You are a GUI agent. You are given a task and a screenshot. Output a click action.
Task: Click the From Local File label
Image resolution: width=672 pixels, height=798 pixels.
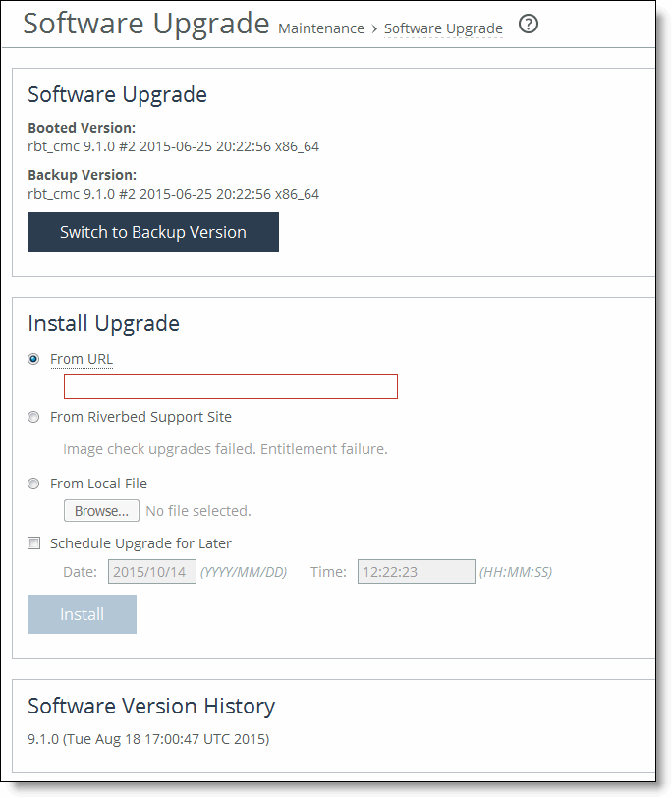pyautogui.click(x=98, y=484)
